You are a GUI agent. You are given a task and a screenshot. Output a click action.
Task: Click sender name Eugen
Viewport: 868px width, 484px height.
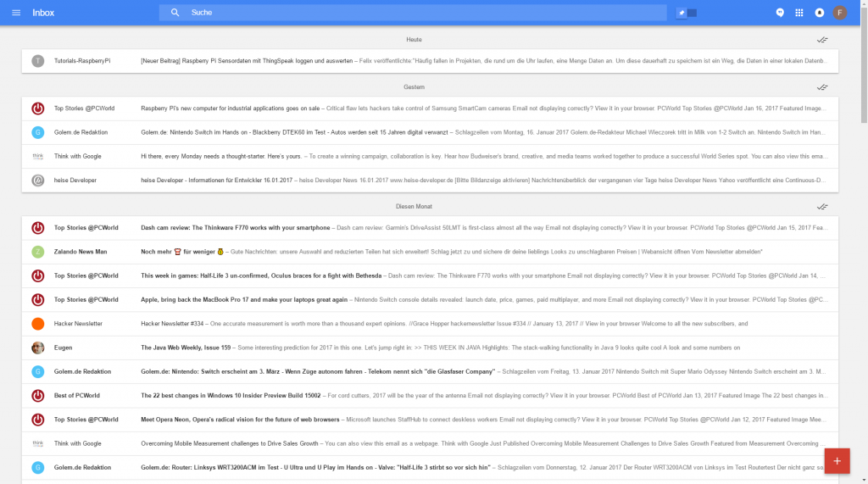pos(63,348)
